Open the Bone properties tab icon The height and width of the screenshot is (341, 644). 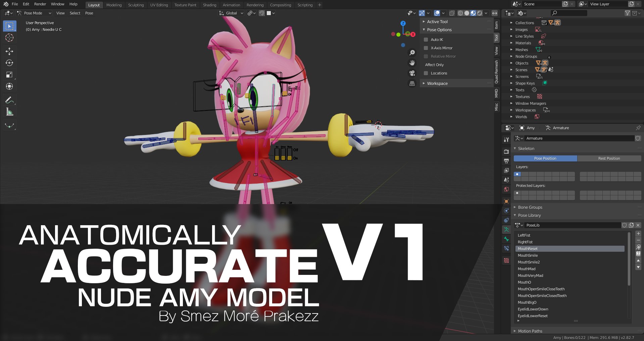point(506,239)
